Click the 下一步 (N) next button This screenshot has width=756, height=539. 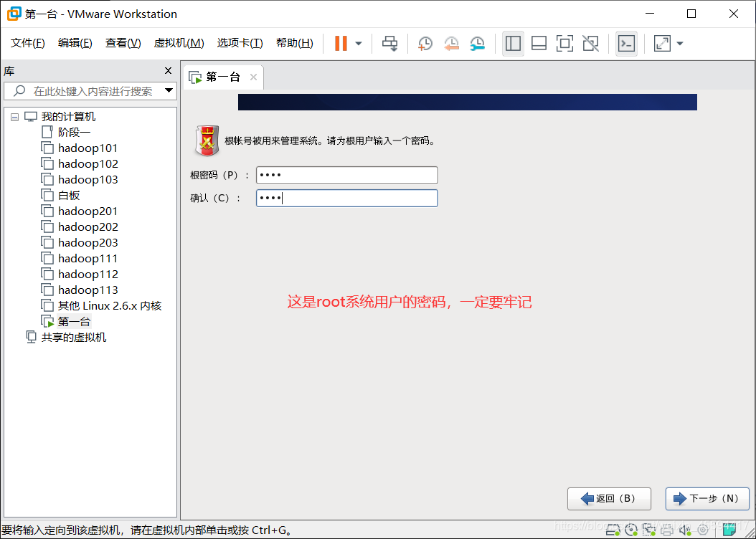click(707, 499)
